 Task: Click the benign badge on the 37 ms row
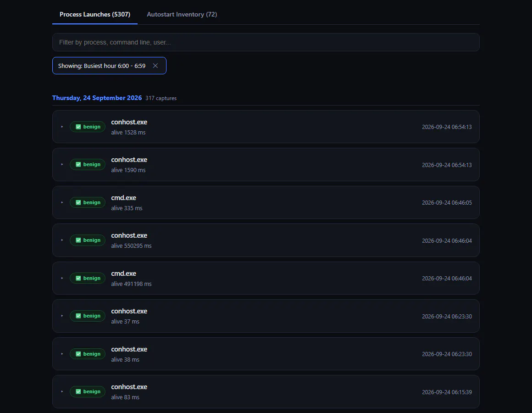[x=88, y=316]
